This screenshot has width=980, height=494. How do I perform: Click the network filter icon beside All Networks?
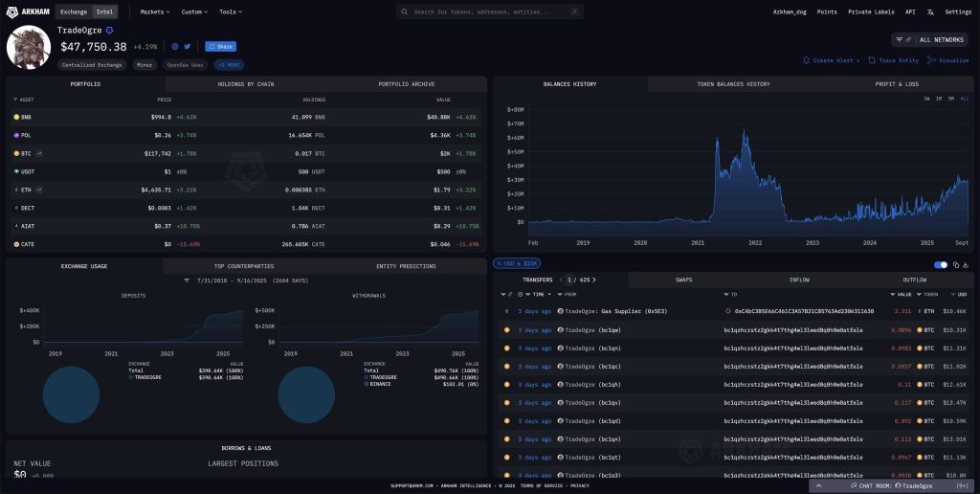click(x=902, y=40)
